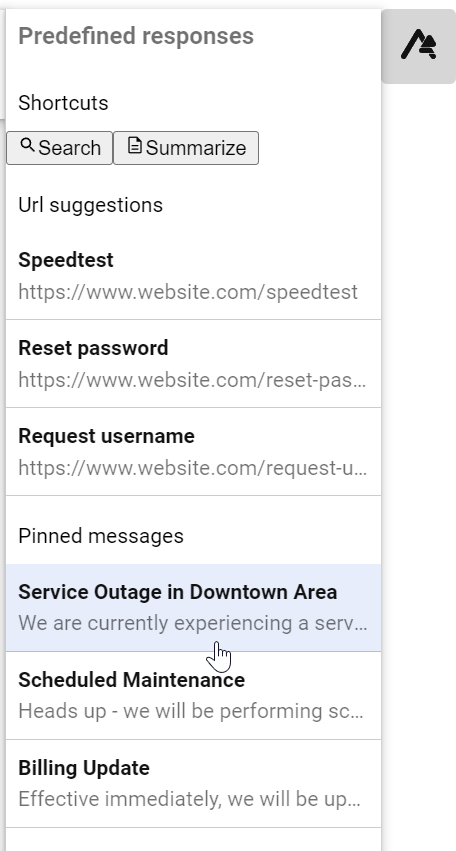Click the document icon in Summarize shortcut

pyautogui.click(x=135, y=145)
